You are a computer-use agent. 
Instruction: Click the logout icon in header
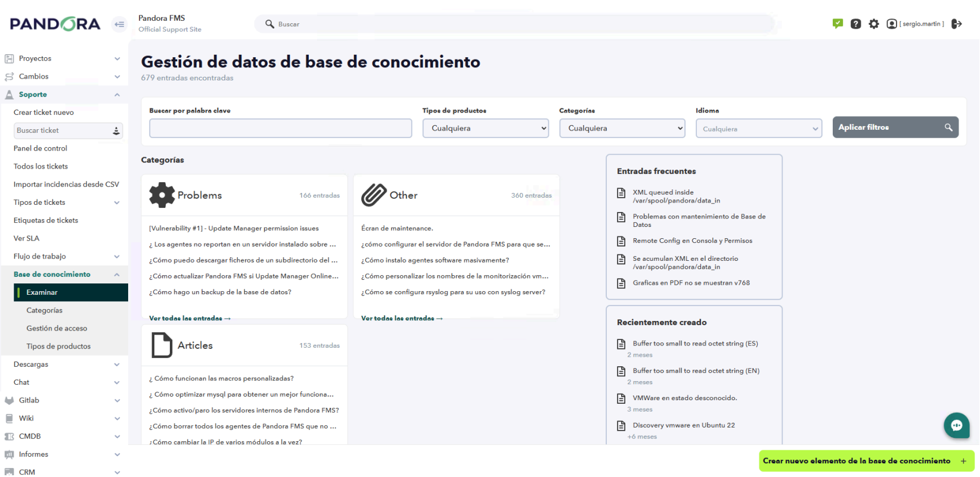[956, 24]
